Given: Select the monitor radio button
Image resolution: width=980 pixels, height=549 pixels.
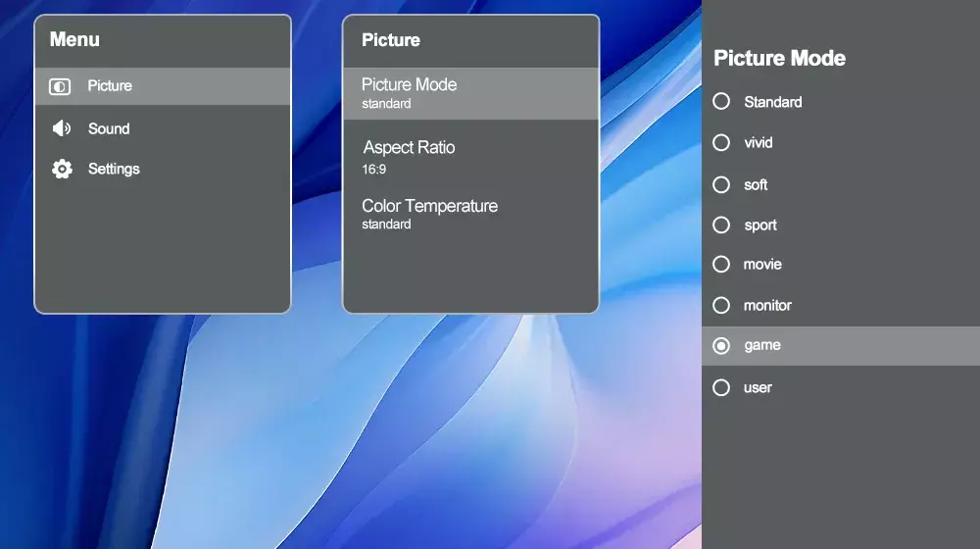Looking at the screenshot, I should (x=721, y=306).
